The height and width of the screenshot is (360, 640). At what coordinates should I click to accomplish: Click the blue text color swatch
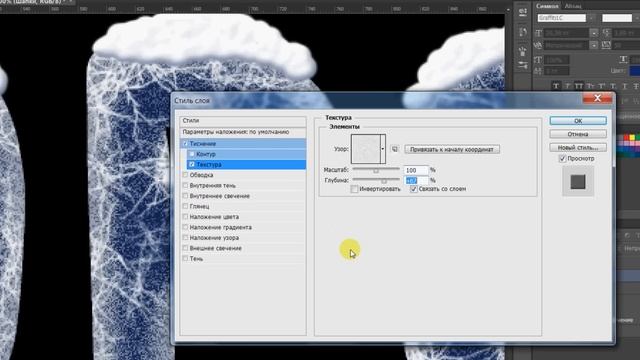click(635, 70)
